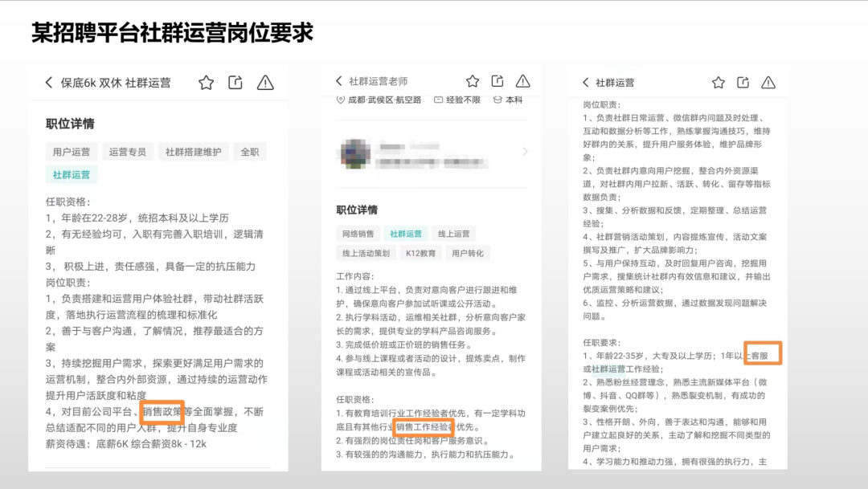Image resolution: width=868 pixels, height=489 pixels.
Task: Go back from the 社群运营老师 page
Action: pos(341,80)
